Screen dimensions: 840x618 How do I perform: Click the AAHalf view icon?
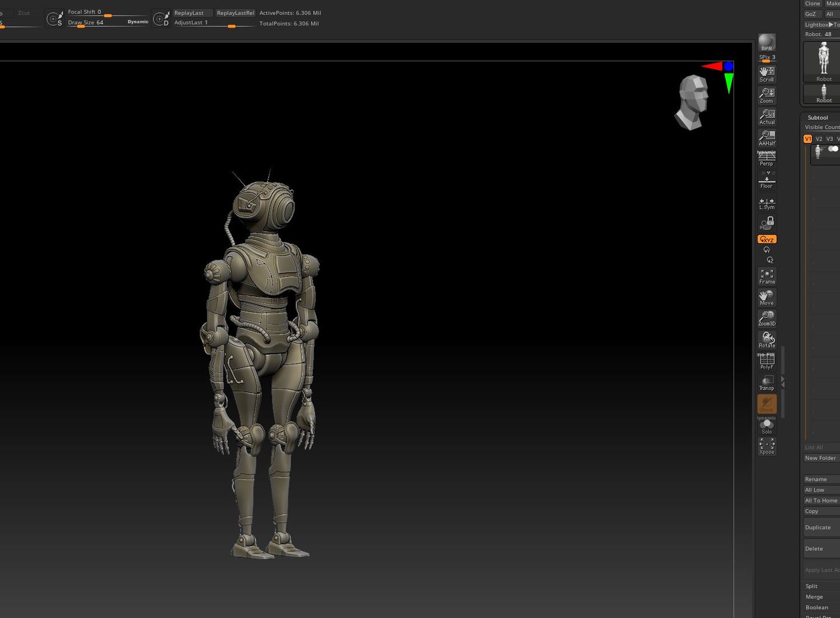(x=767, y=137)
